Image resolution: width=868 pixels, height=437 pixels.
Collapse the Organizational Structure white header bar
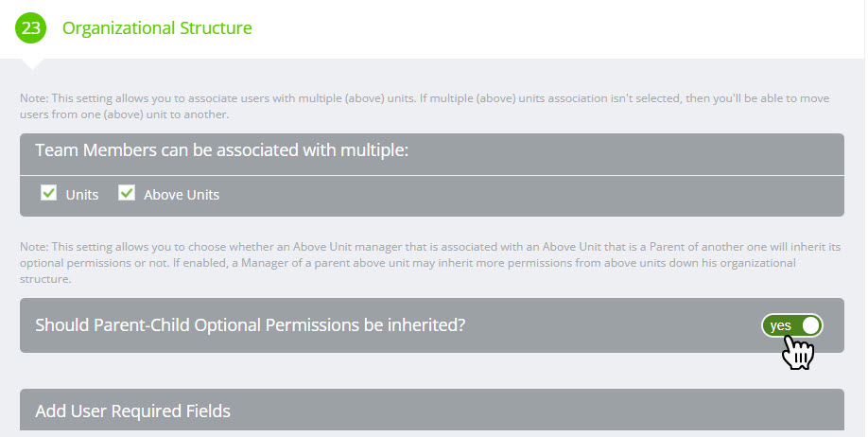[x=432, y=29]
